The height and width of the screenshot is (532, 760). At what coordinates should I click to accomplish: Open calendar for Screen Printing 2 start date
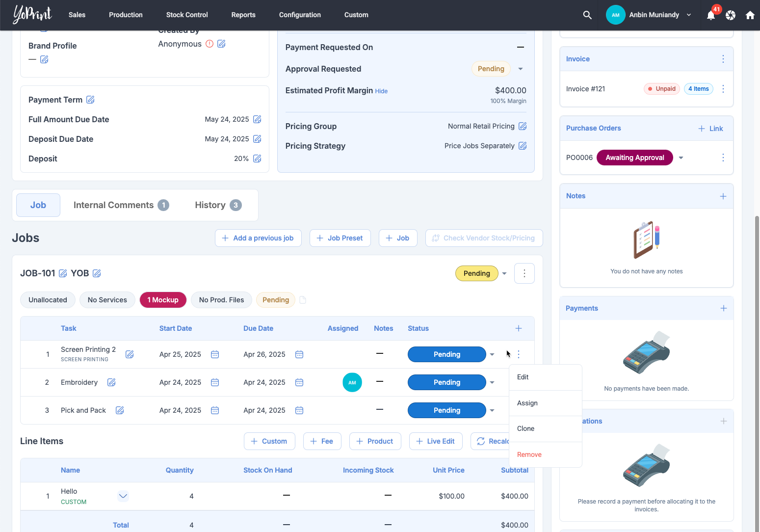215,354
